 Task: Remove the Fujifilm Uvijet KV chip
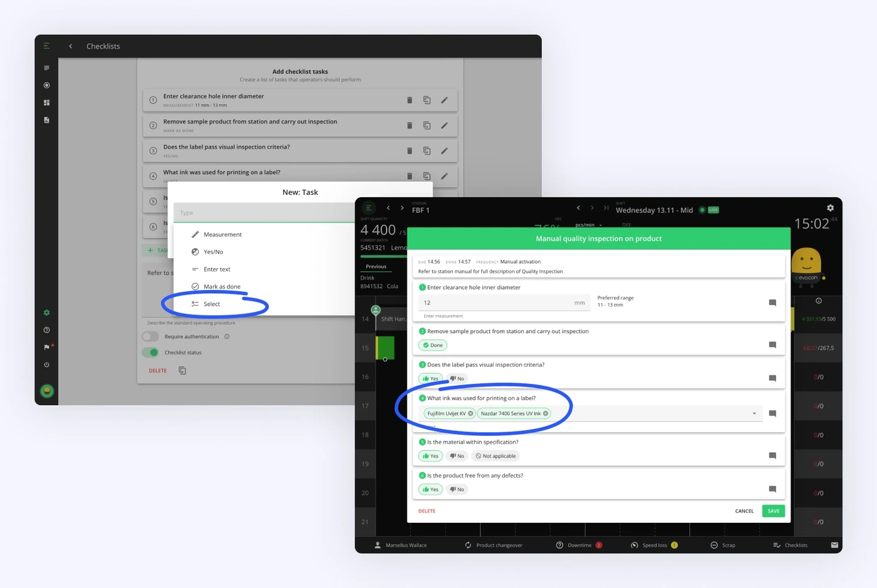pos(470,413)
